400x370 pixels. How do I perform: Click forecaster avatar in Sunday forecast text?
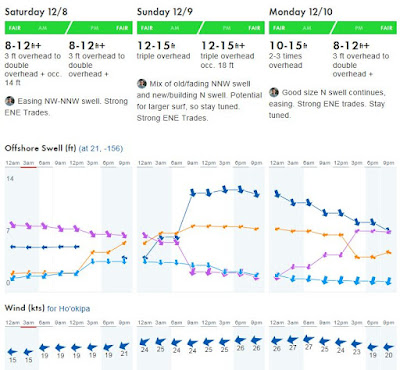click(142, 84)
